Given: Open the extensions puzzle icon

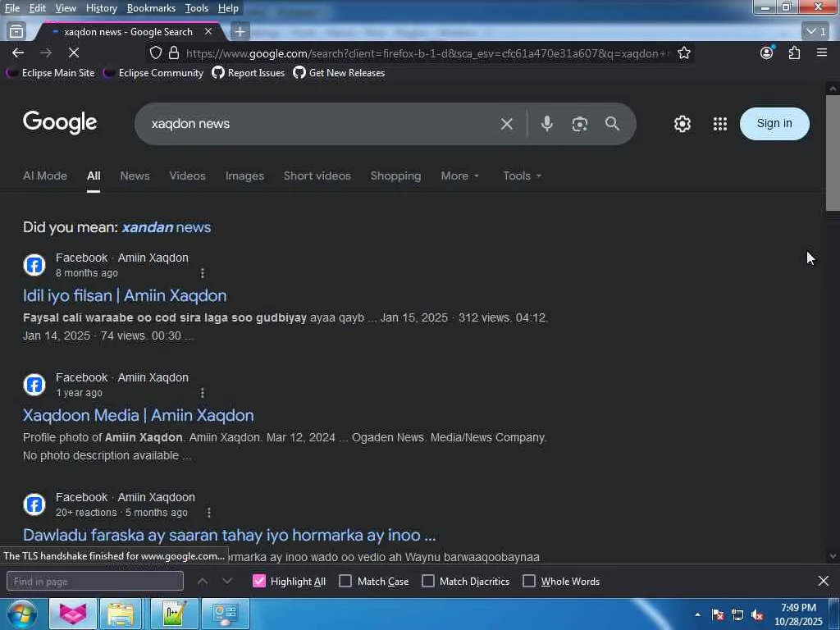Looking at the screenshot, I should pos(794,53).
